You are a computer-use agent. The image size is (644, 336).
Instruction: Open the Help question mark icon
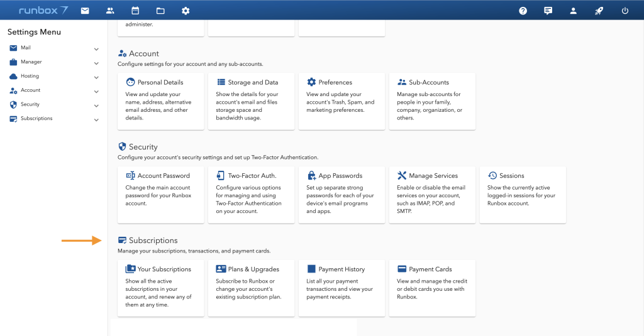click(523, 11)
